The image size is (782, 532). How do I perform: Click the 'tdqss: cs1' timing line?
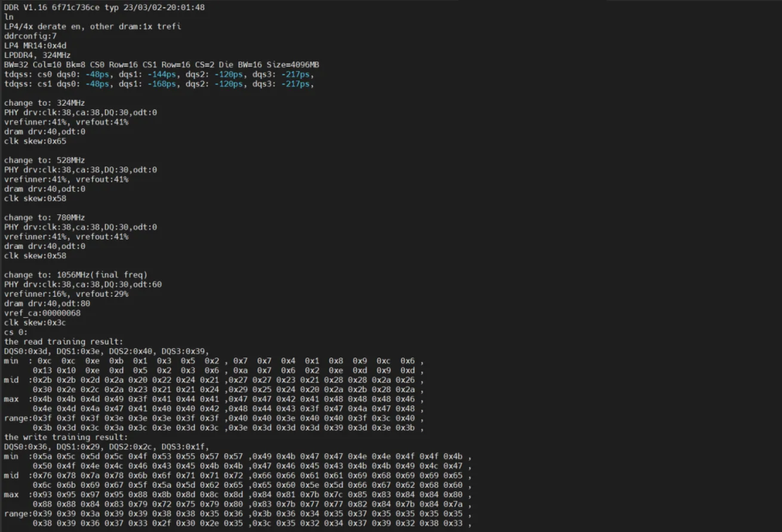(x=159, y=84)
